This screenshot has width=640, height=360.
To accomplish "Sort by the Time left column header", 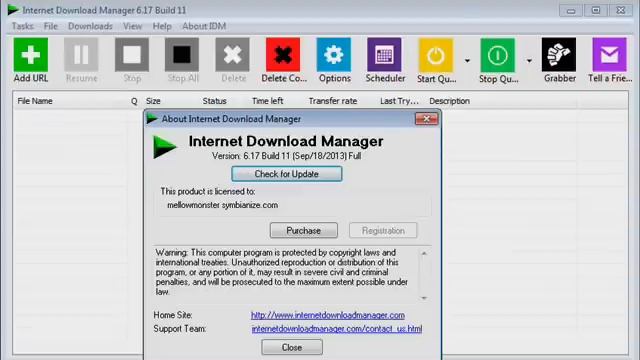I will click(x=267, y=101).
